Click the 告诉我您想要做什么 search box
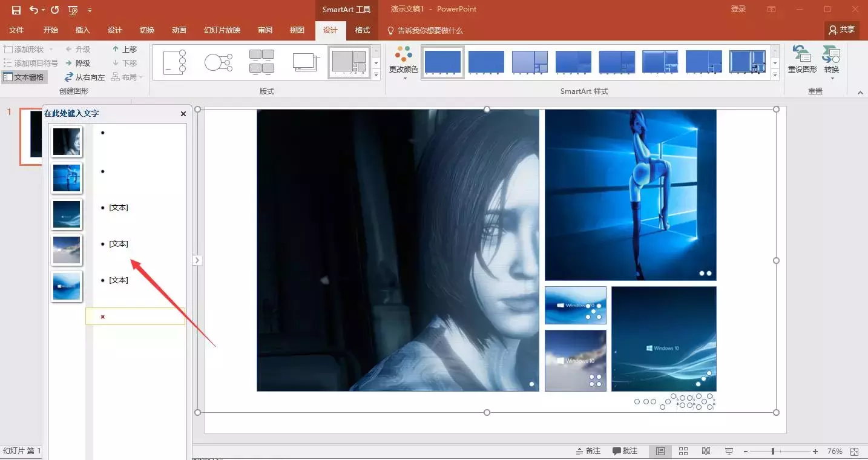The height and width of the screenshot is (460, 868). 425,30
